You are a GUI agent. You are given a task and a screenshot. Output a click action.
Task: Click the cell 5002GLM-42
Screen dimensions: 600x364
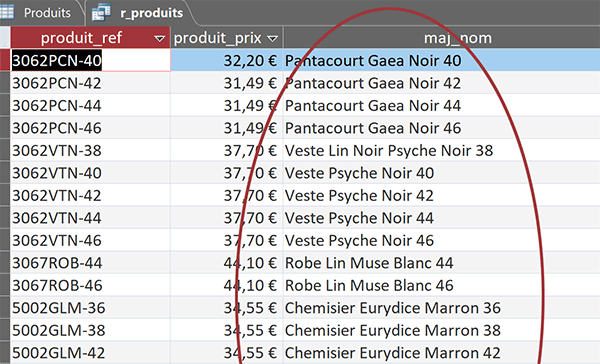click(90, 353)
